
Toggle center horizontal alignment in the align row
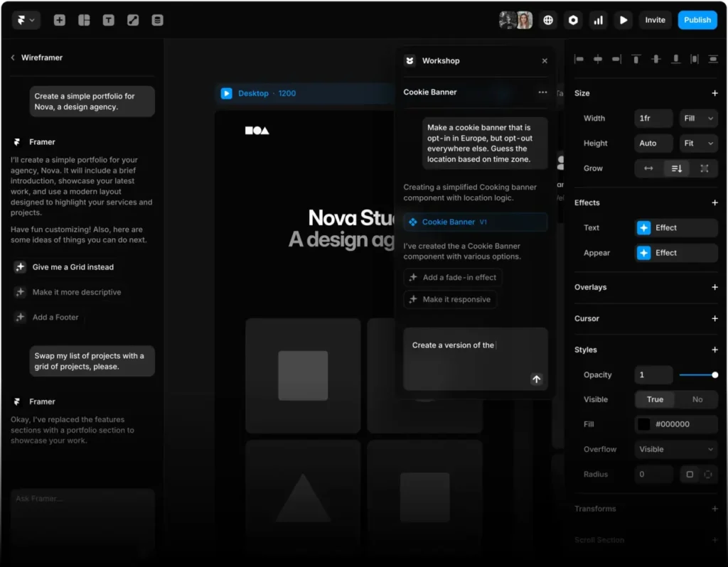[598, 60]
